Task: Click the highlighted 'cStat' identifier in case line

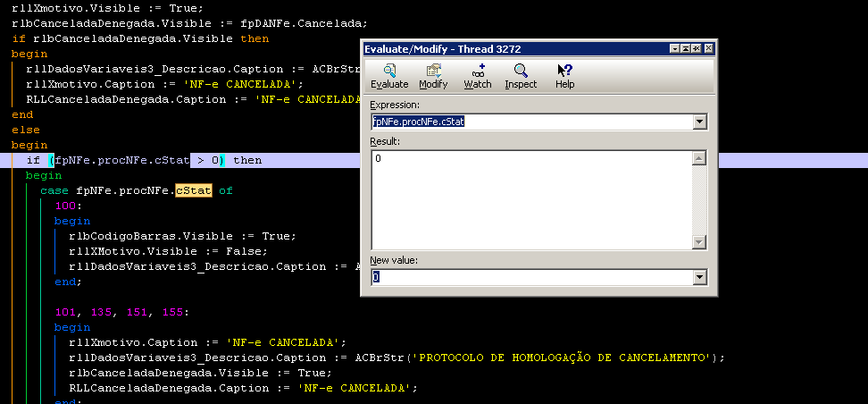Action: point(193,190)
